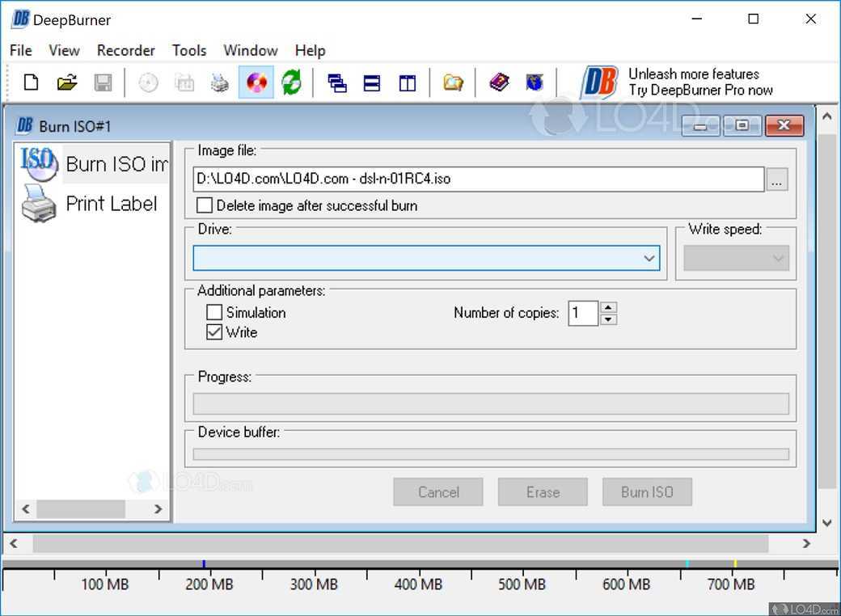
Task: Tile windows horizontally via toolbar icon
Action: click(372, 82)
